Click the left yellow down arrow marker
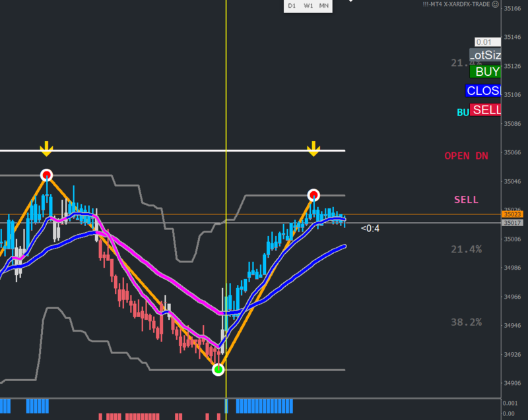 click(x=46, y=149)
